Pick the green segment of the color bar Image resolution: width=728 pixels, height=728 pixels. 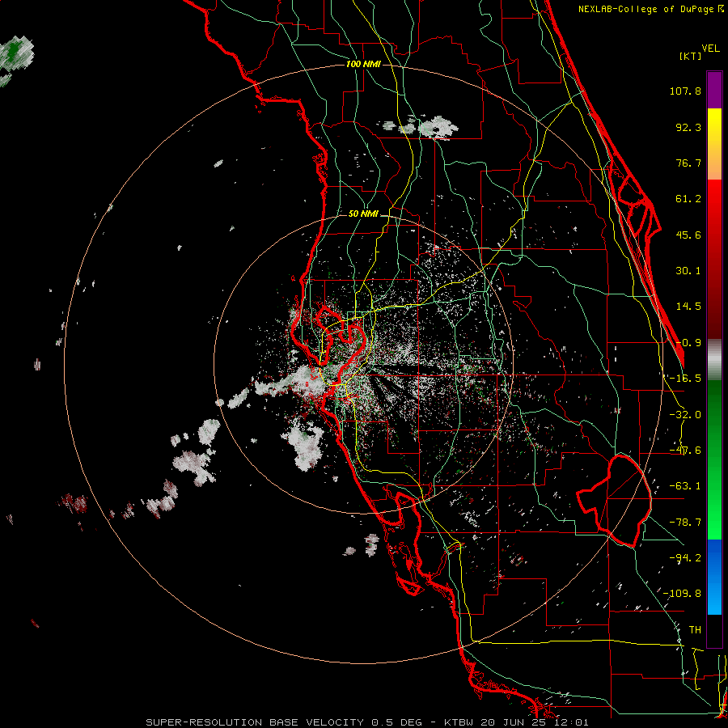click(x=714, y=459)
